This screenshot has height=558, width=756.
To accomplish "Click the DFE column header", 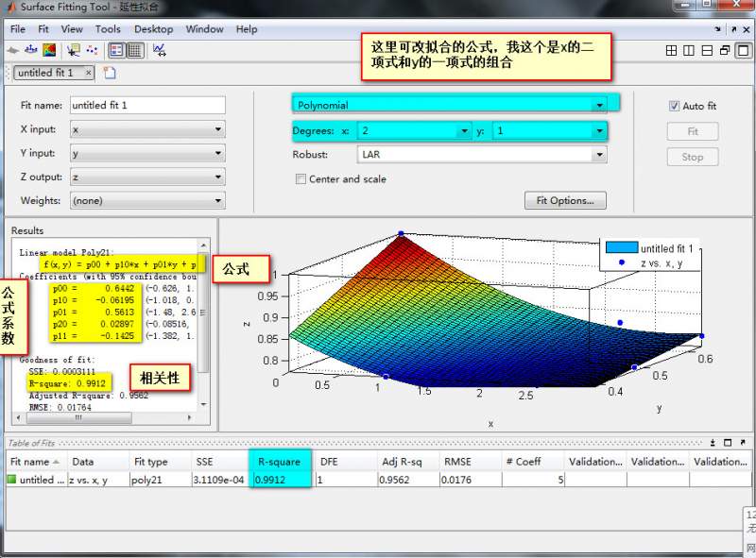I will [x=346, y=462].
